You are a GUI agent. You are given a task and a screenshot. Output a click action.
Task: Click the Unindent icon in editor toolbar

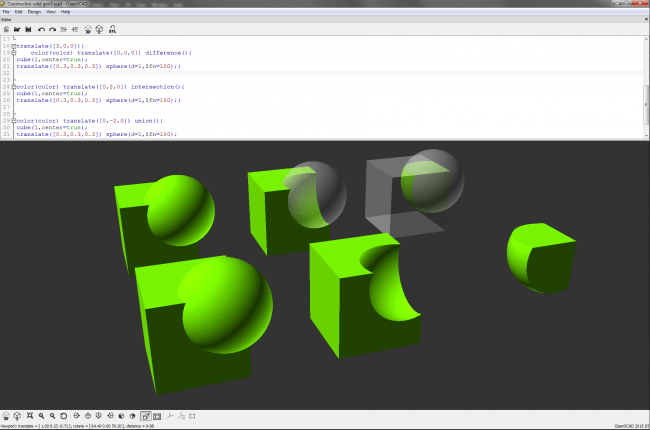click(63, 29)
